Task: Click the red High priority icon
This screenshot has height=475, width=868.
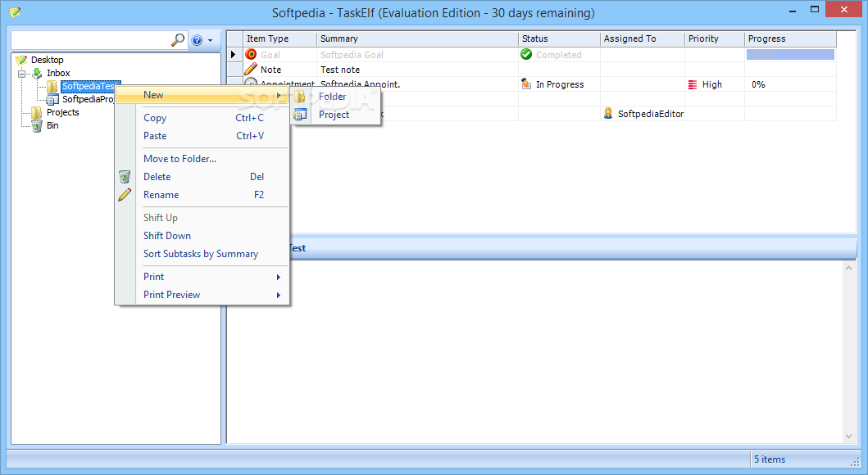Action: 693,84
